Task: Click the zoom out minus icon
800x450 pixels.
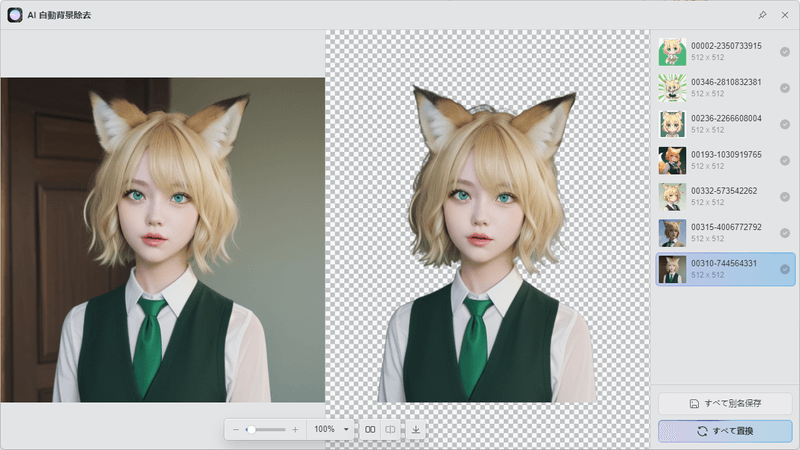Action: (236, 429)
